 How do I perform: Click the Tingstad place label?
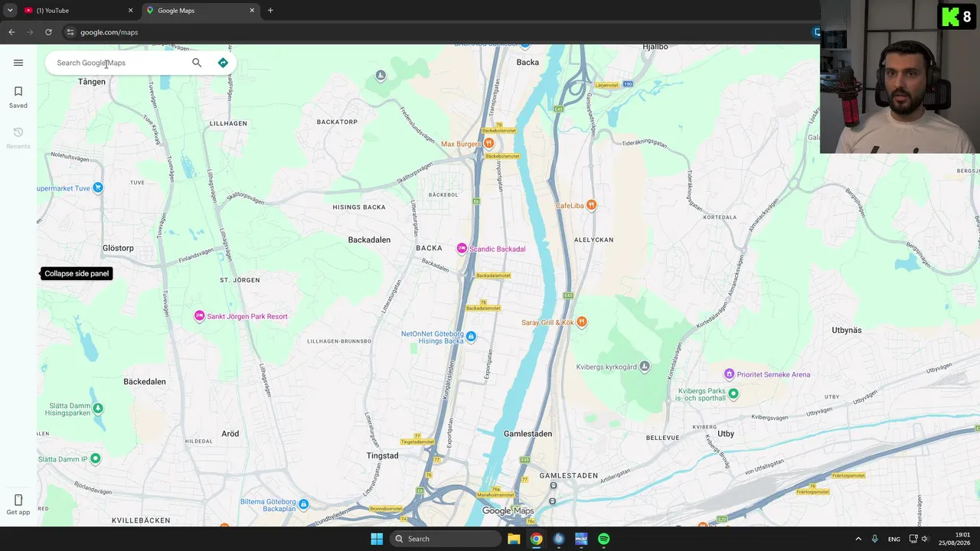[382, 456]
